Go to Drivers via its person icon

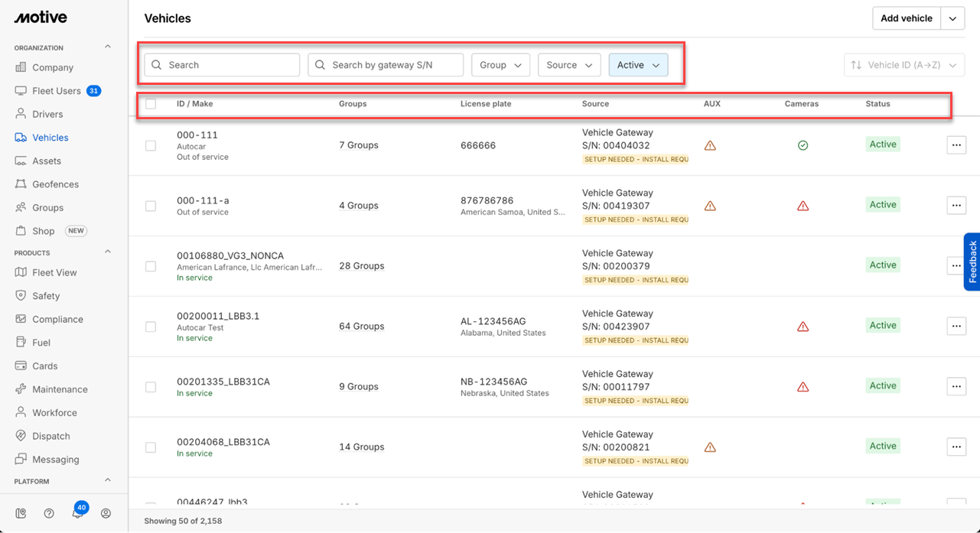pyautogui.click(x=21, y=114)
